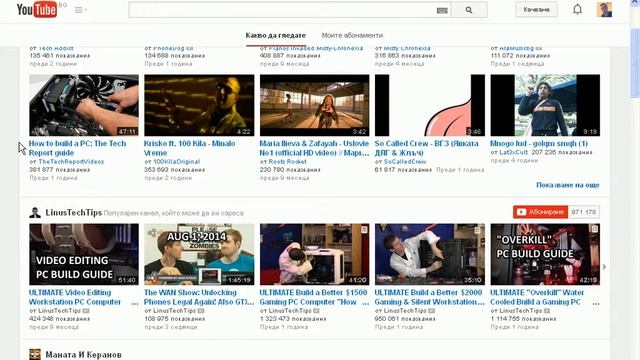
Task: Open notifications bell
Action: (577, 9)
